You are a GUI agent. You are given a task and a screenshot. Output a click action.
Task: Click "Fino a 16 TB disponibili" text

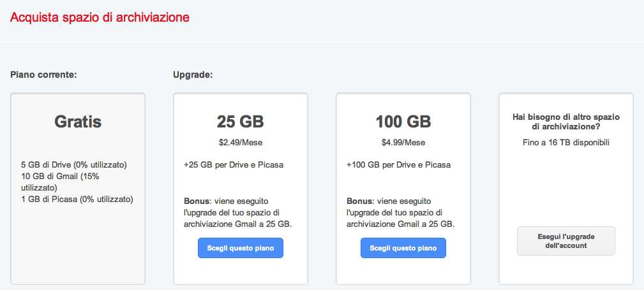(x=566, y=142)
